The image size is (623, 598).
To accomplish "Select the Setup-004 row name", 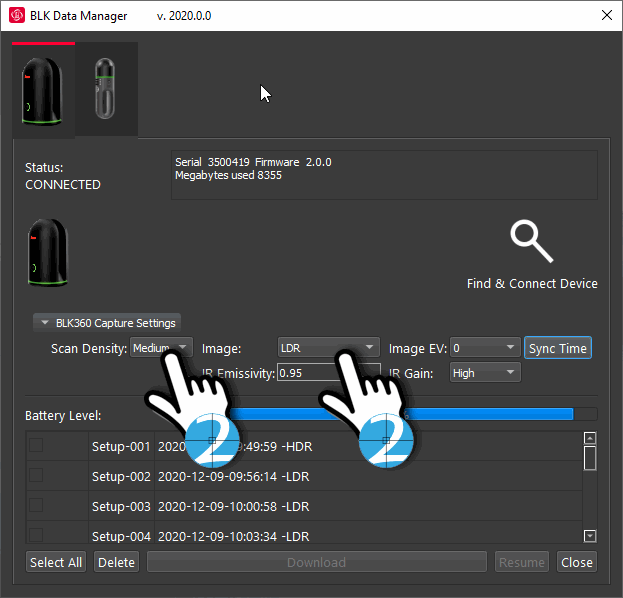I will pos(121,536).
